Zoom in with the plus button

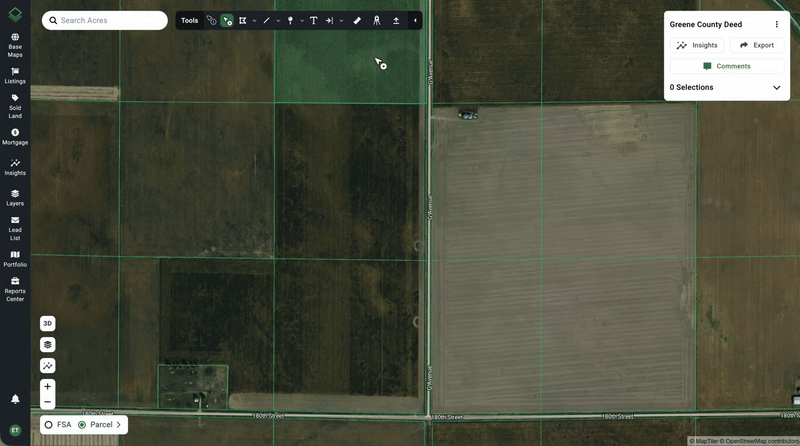tap(48, 386)
